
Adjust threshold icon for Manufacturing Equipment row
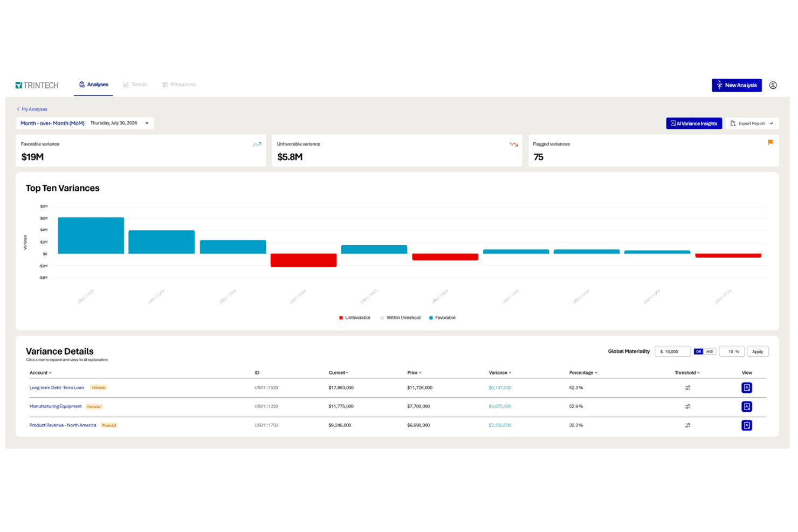687,406
